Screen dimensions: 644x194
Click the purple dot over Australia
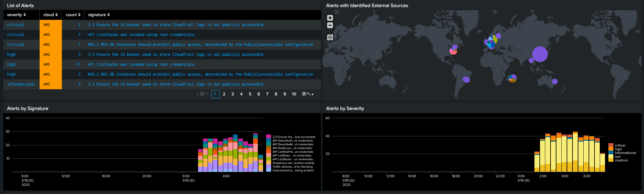[x=555, y=82]
